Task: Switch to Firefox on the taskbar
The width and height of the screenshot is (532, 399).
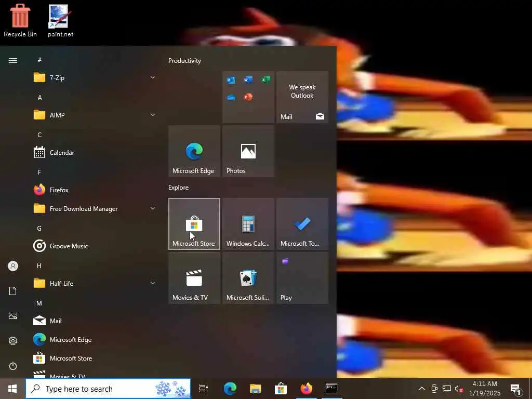Action: point(306,389)
